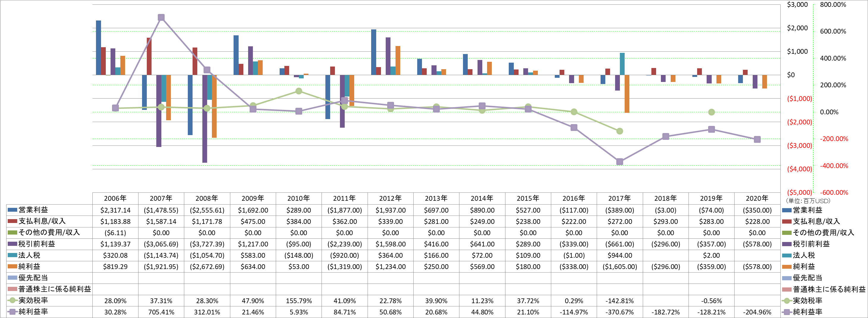This screenshot has height=318, width=868.
Task: Select the 2010 実効税率 green circle marker
Action: pos(299,91)
